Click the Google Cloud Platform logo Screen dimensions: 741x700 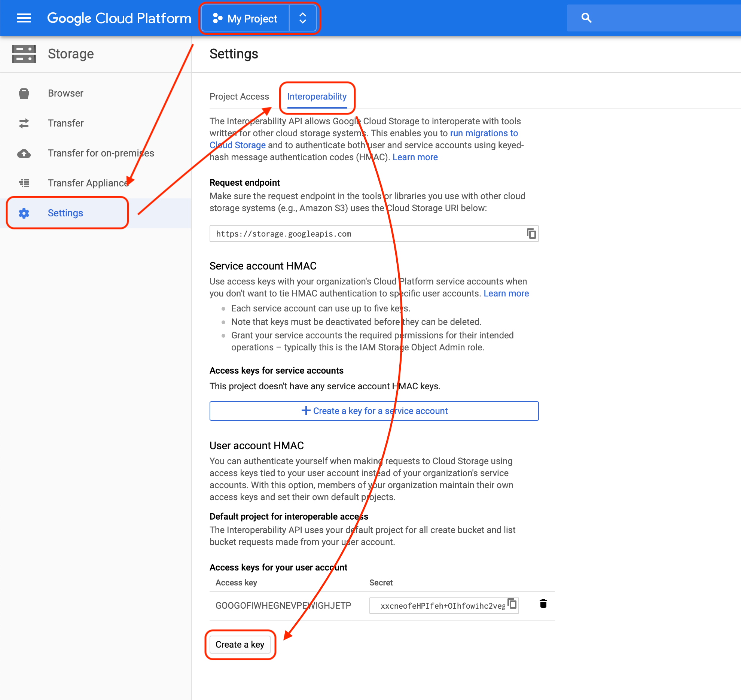click(x=119, y=18)
